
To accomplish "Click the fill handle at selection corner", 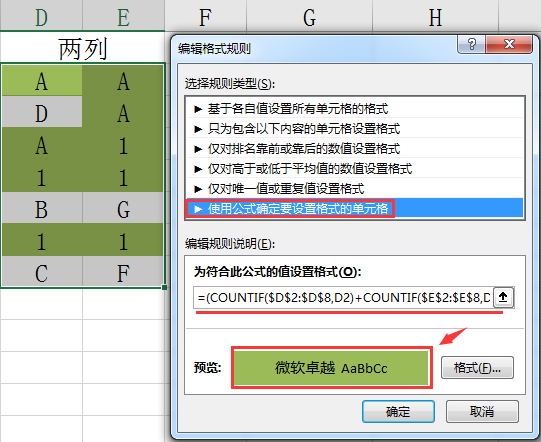I will point(165,287).
